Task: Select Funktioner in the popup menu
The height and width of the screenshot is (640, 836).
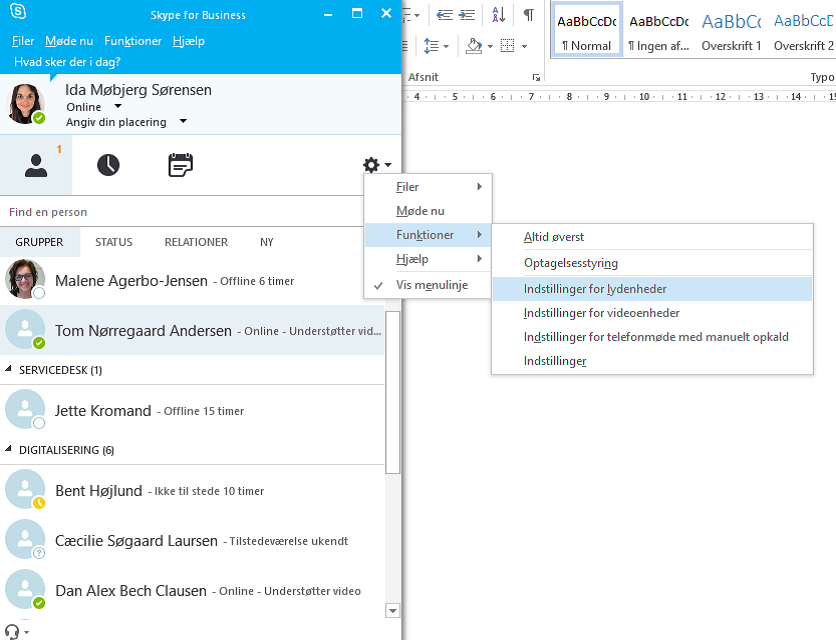Action: pyautogui.click(x=427, y=235)
